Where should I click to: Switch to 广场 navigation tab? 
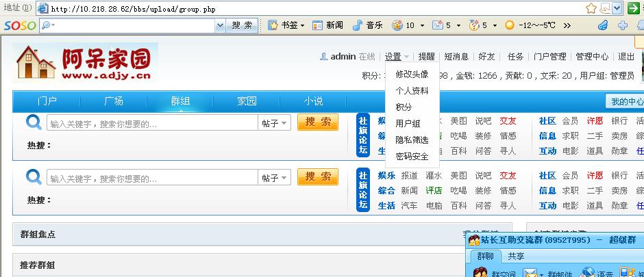tap(113, 101)
